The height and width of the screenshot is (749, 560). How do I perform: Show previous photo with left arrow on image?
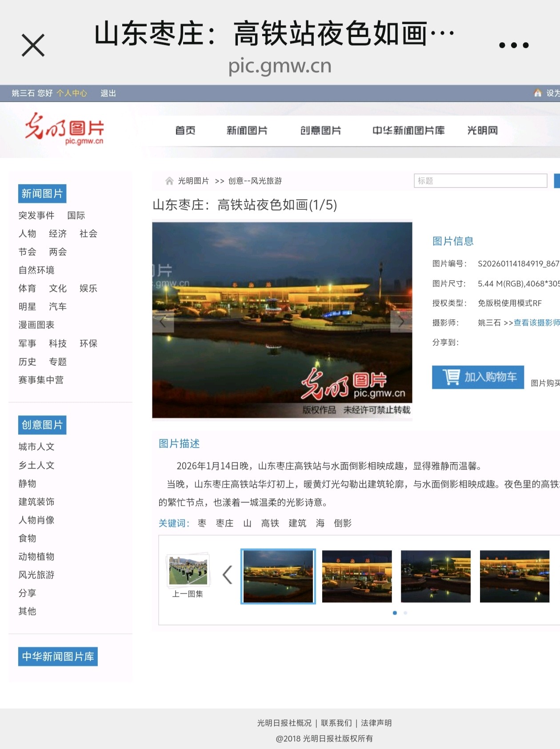(163, 321)
